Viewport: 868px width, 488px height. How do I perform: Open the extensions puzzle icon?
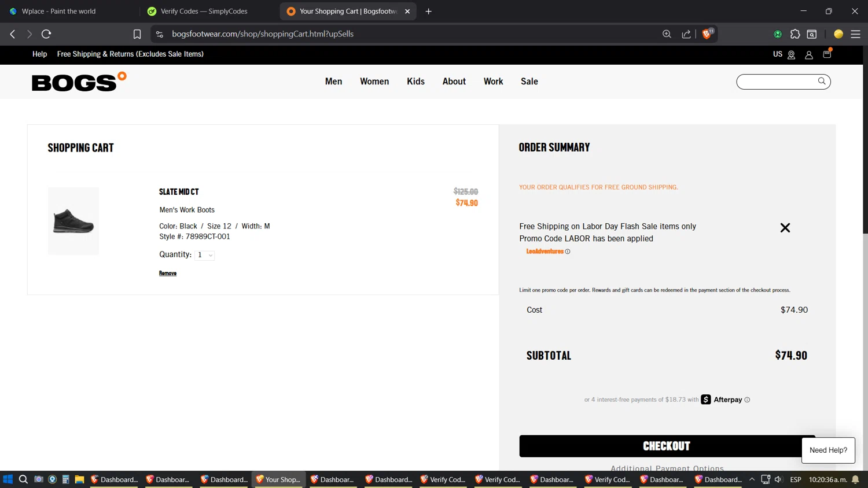pyautogui.click(x=795, y=34)
